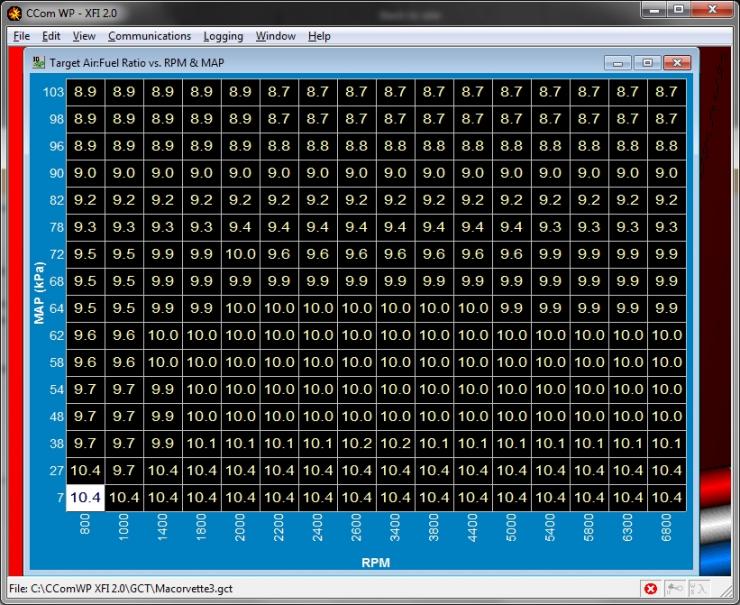
Task: Open the File menu
Action: coord(21,36)
